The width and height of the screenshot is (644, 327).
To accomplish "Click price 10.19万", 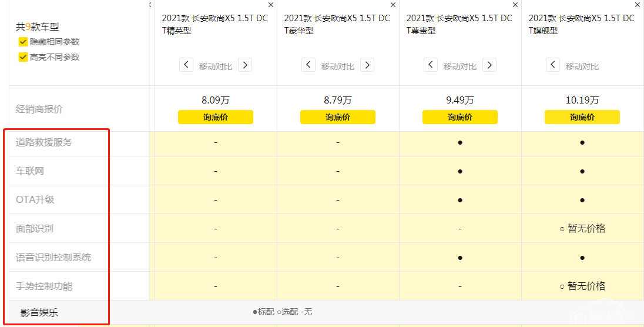I will [x=582, y=100].
